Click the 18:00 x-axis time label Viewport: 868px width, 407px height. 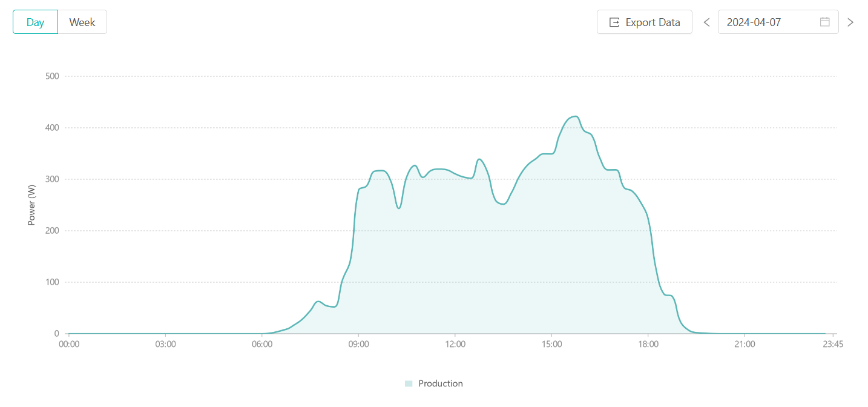(x=648, y=344)
